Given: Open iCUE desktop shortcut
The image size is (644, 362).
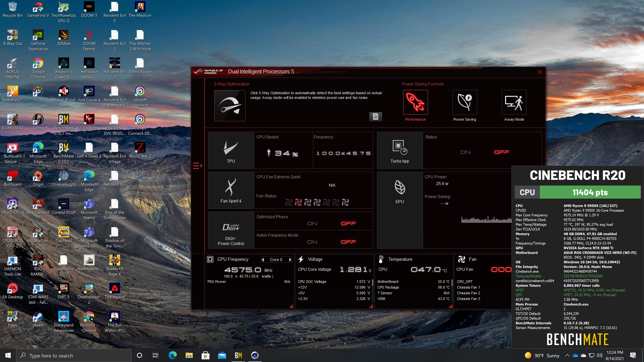Looking at the screenshot, I should (38, 94).
